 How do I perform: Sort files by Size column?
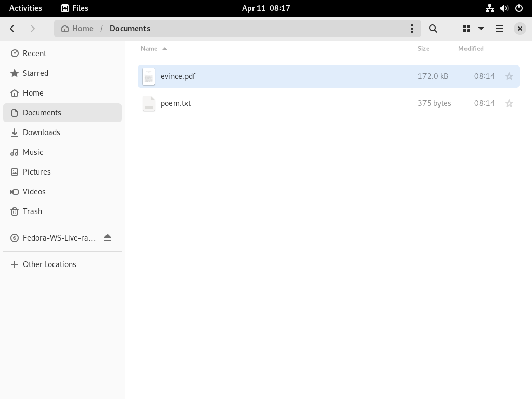click(x=423, y=48)
